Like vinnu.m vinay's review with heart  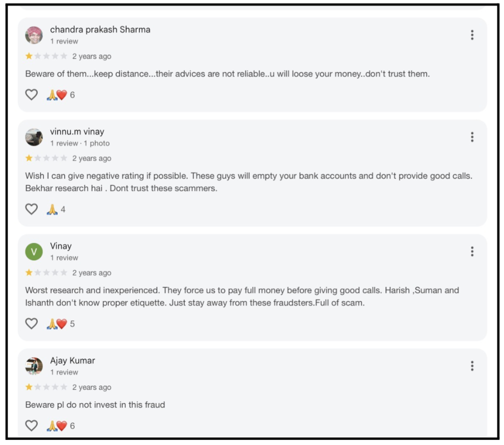click(x=31, y=209)
